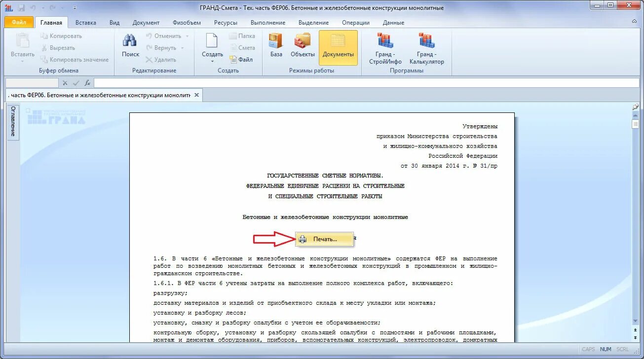Click Копировать значение button
This screenshot has height=359, width=644.
(75, 60)
